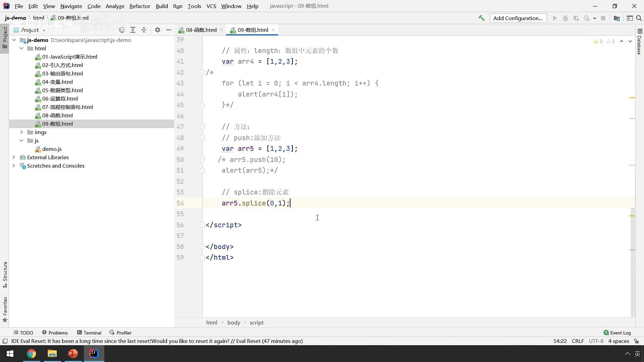
Task: Open Project panel gear settings
Action: point(158,30)
